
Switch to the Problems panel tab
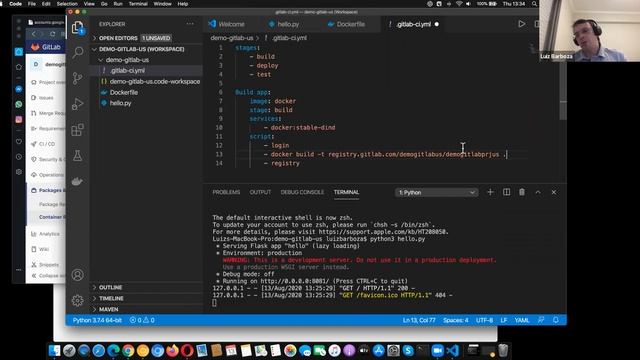226,192
